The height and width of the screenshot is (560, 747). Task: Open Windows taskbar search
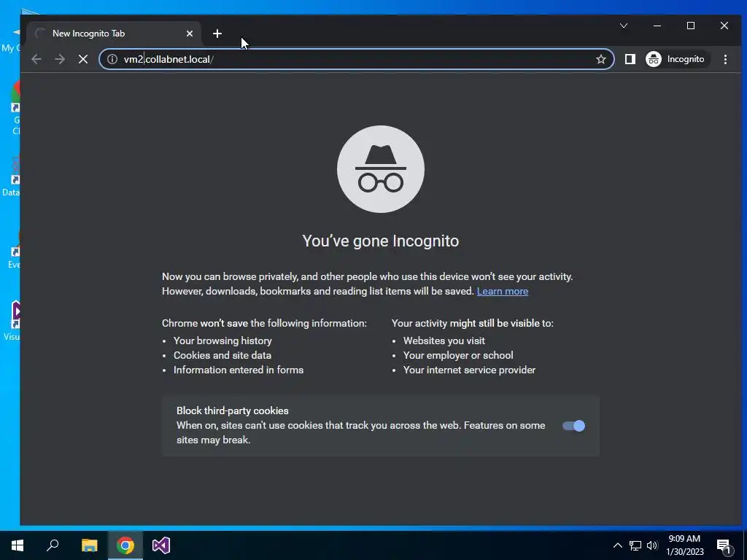(53, 545)
